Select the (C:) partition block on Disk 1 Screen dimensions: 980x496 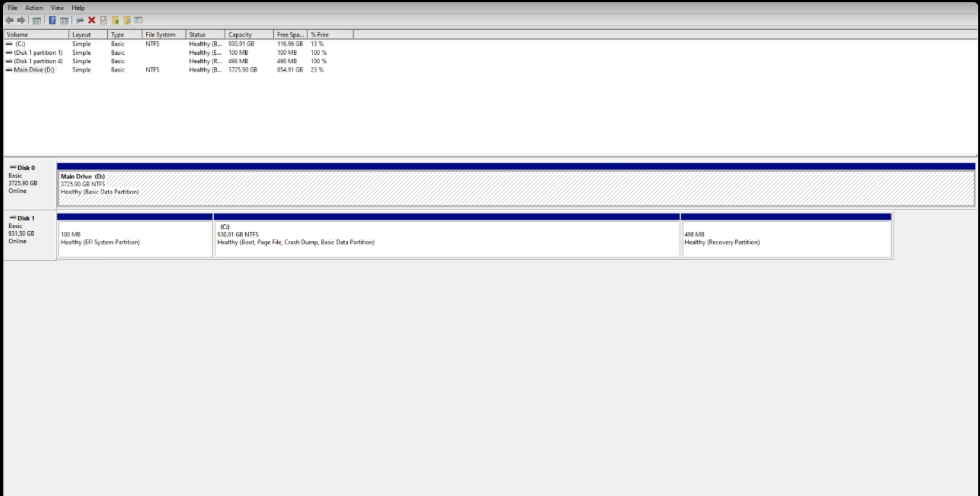point(447,239)
